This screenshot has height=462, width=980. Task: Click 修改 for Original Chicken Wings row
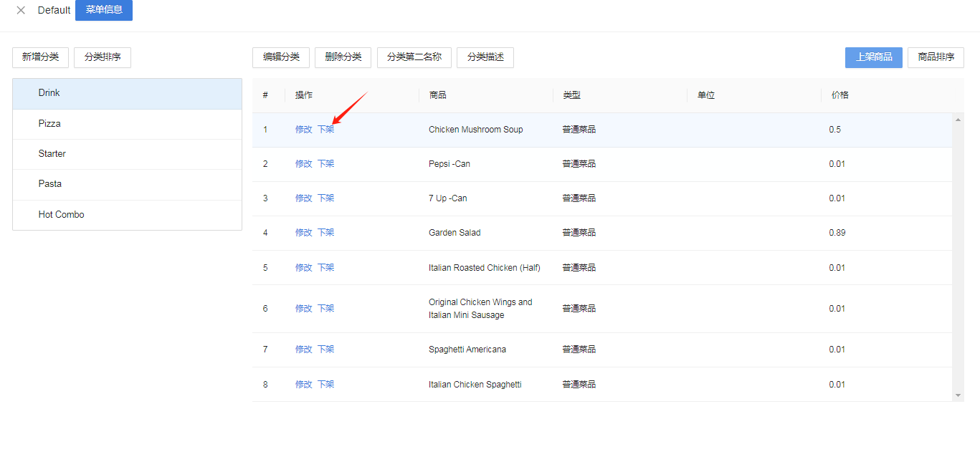coord(304,309)
